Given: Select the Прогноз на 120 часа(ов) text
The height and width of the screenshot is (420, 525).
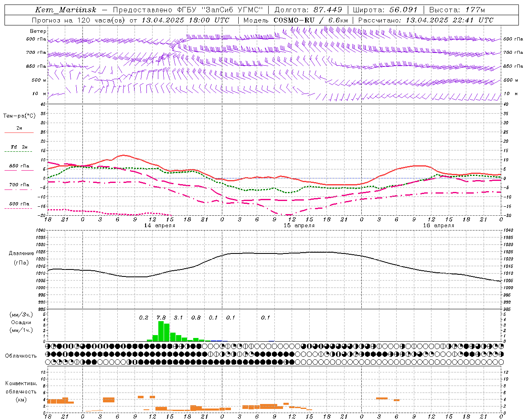Looking at the screenshot, I should click(79, 20).
